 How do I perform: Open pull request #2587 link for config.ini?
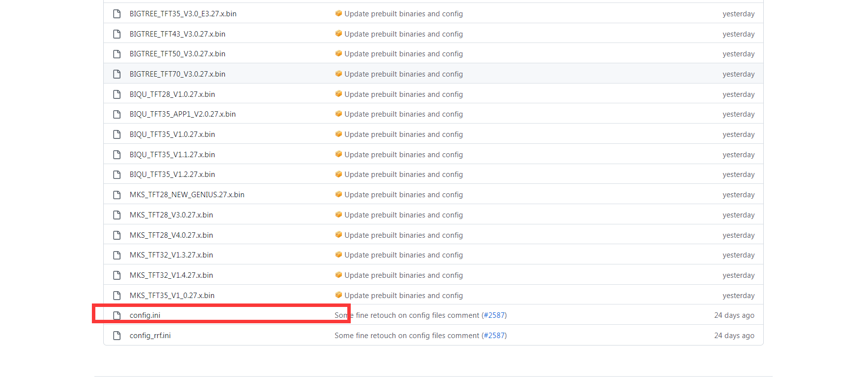point(494,315)
